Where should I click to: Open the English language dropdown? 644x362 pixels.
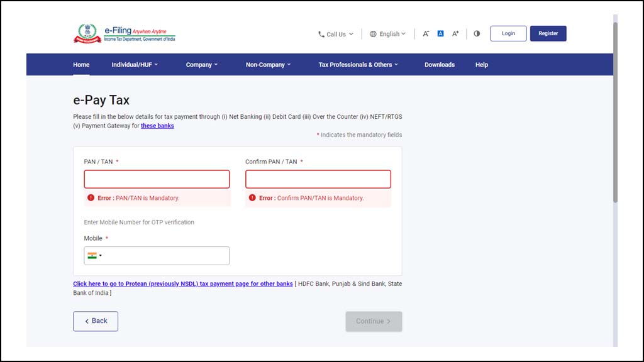(x=387, y=34)
